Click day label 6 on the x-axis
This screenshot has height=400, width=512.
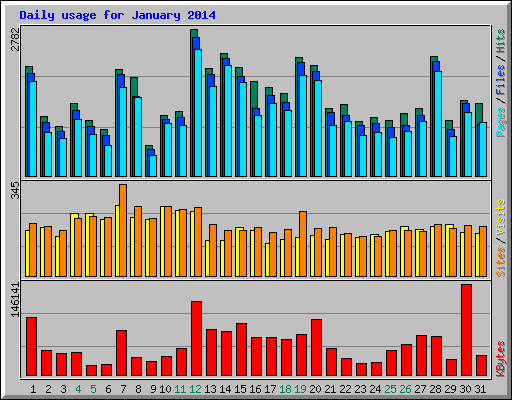coord(108,389)
